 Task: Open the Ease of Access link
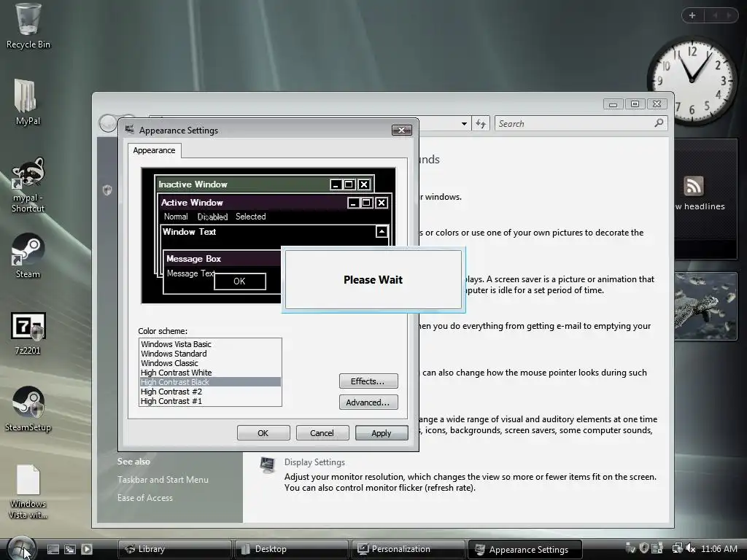tap(145, 497)
